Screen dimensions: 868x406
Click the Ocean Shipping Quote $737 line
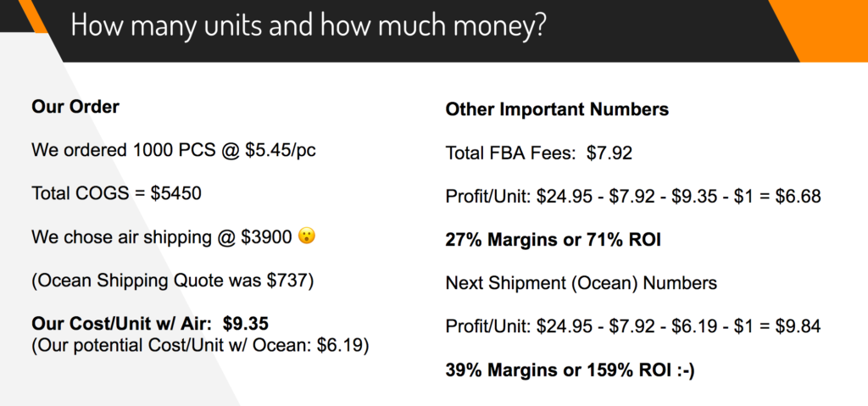tap(173, 280)
